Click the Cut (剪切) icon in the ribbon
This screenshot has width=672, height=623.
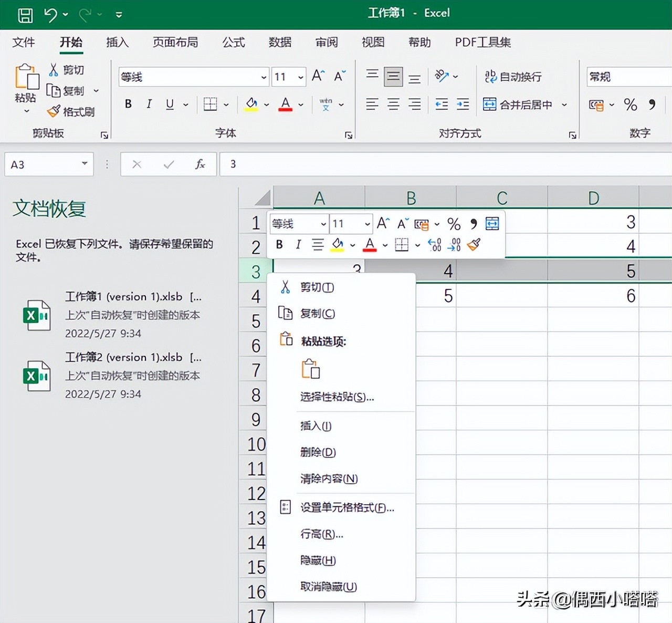[52, 69]
